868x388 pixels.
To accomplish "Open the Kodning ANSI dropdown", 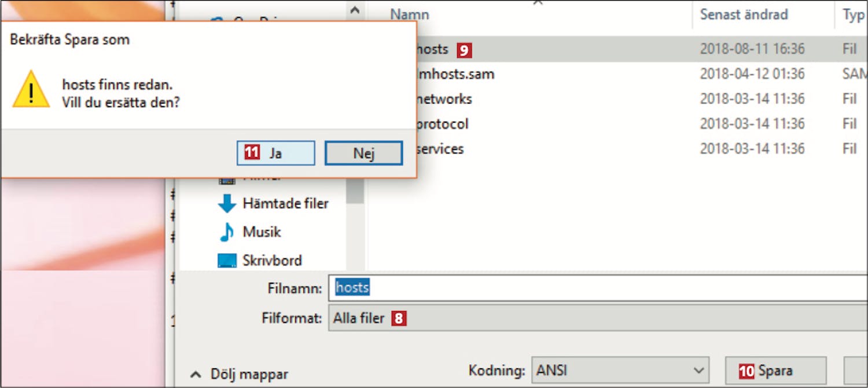I will (620, 370).
